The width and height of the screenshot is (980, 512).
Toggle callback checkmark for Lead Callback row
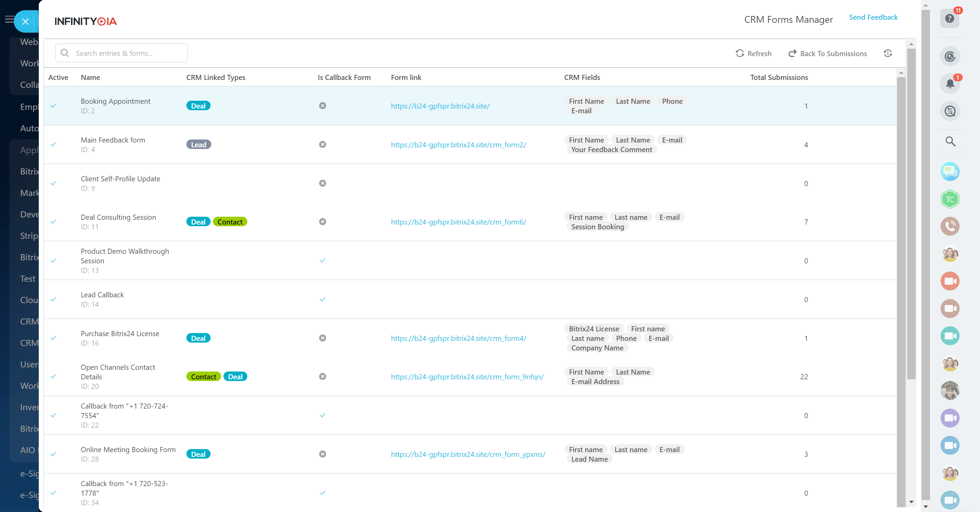pos(322,299)
